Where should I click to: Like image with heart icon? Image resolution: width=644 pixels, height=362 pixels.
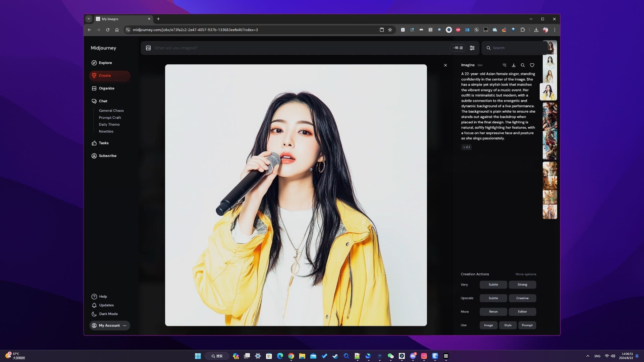coord(532,65)
